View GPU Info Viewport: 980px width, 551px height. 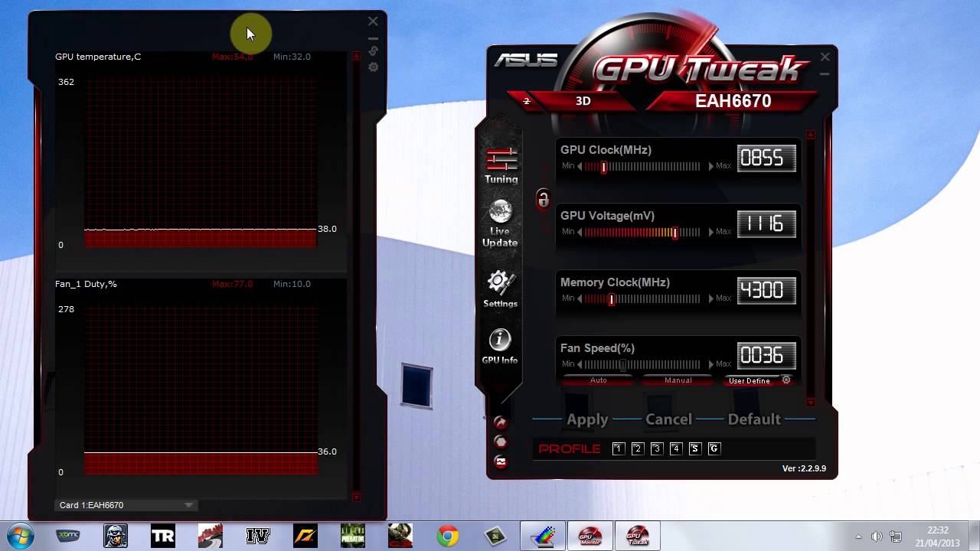click(499, 344)
